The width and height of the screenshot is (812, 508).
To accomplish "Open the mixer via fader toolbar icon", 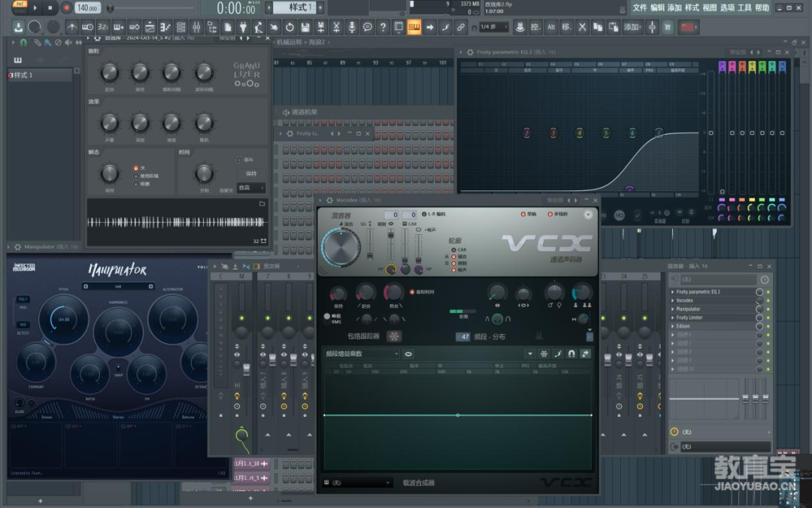I will tap(196, 27).
